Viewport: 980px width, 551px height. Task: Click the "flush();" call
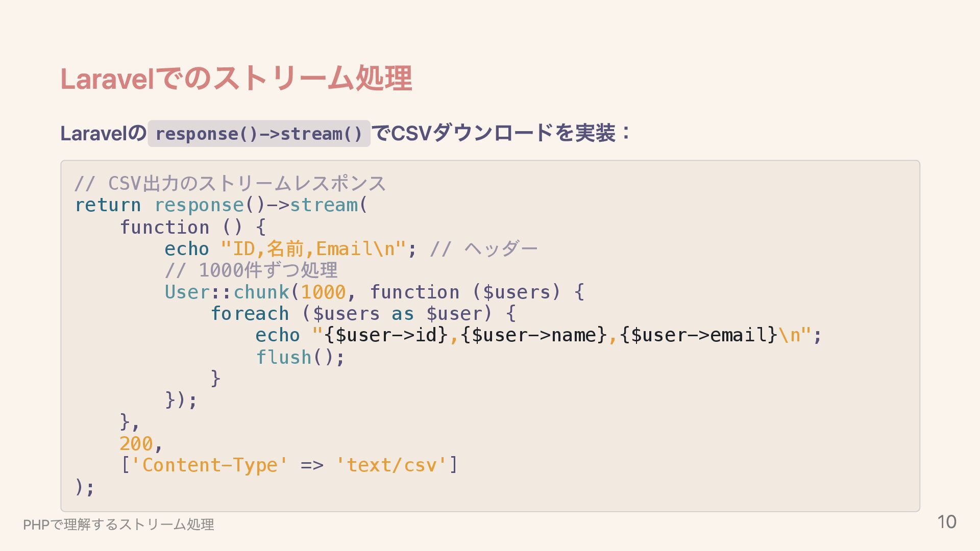pos(300,357)
